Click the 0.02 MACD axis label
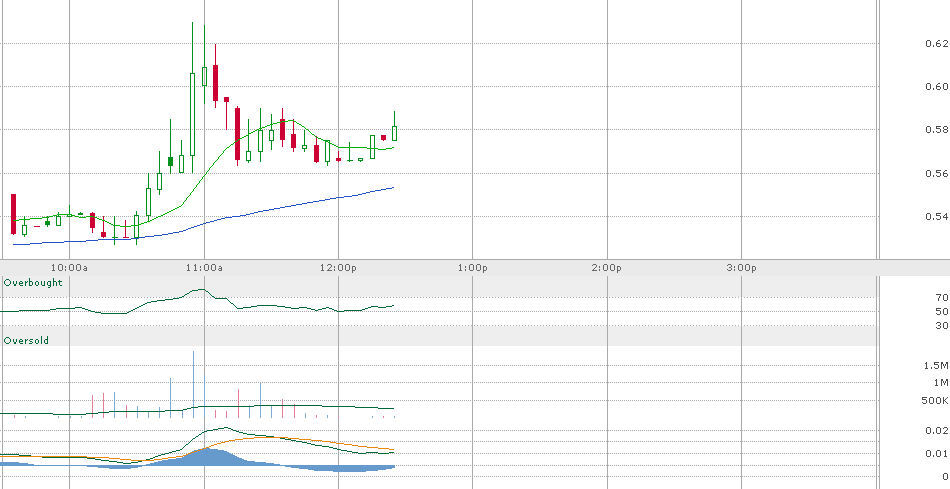The width and height of the screenshot is (950, 489). (x=937, y=430)
